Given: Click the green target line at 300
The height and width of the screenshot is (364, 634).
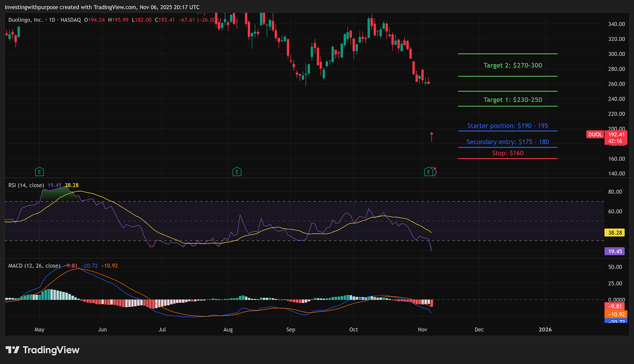Looking at the screenshot, I should (x=508, y=54).
